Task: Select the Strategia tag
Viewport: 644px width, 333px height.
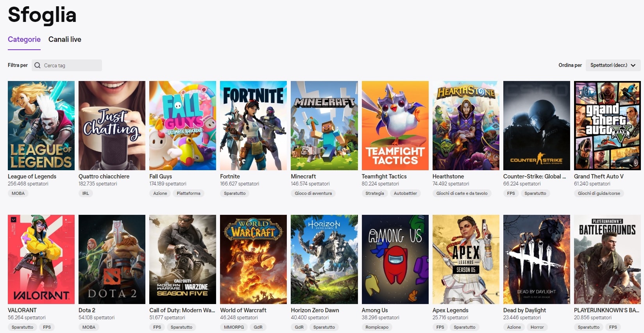Action: (x=375, y=193)
